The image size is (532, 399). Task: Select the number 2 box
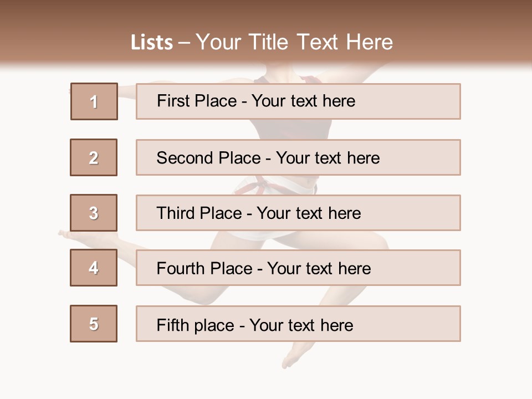94,157
